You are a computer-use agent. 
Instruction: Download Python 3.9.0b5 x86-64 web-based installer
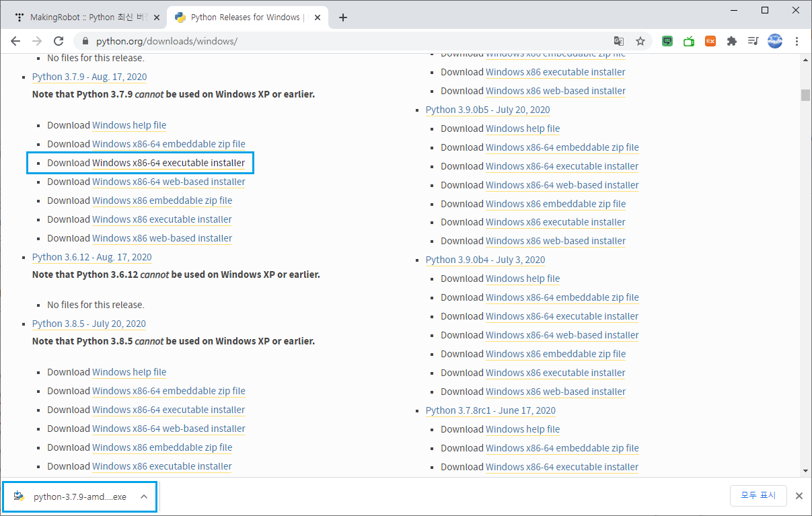point(562,185)
